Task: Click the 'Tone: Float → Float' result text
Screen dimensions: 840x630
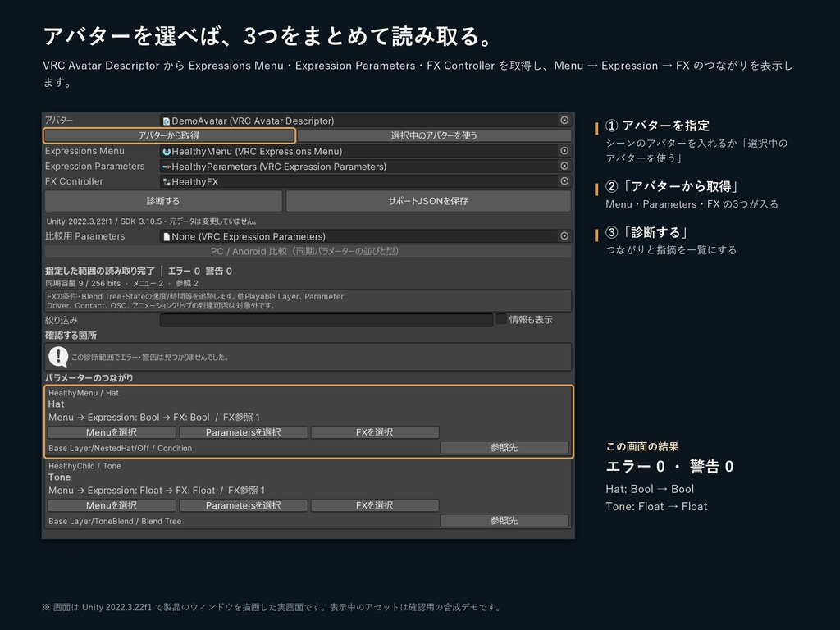Action: 657,507
